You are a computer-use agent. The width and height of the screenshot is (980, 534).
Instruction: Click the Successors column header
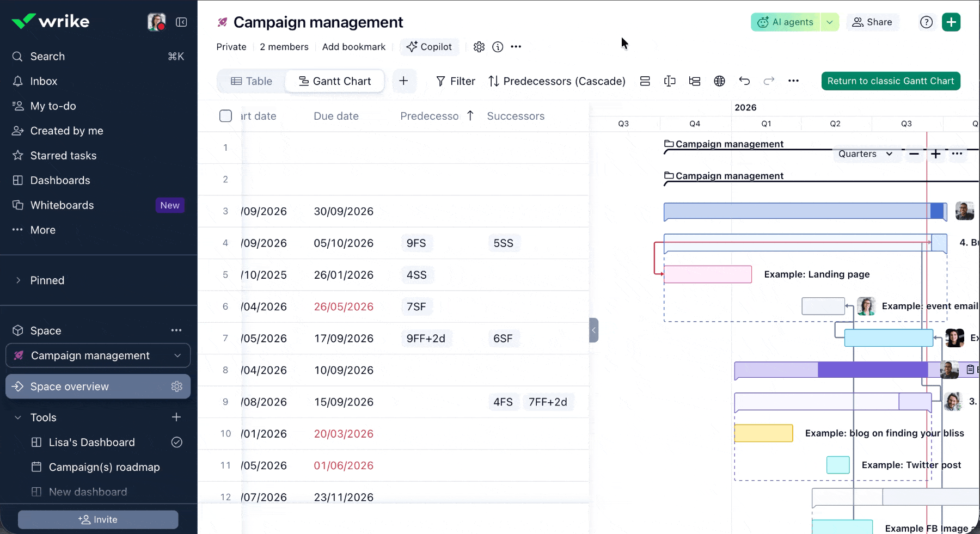516,116
